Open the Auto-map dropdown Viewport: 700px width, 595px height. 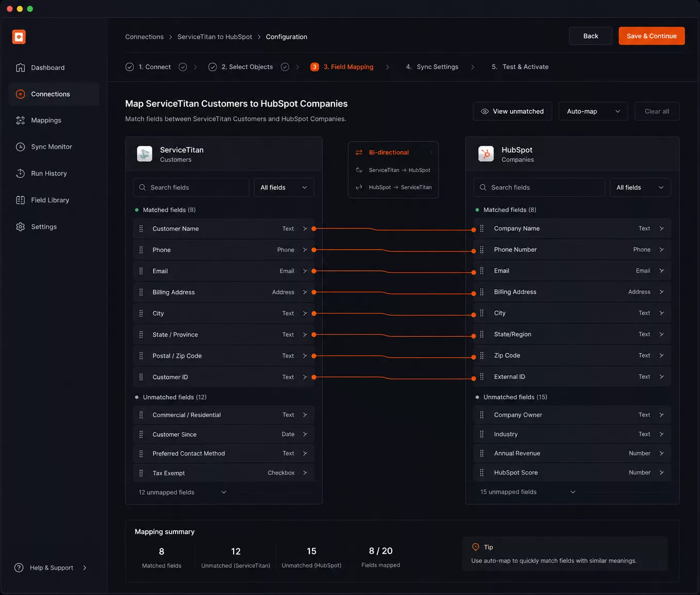pyautogui.click(x=593, y=111)
